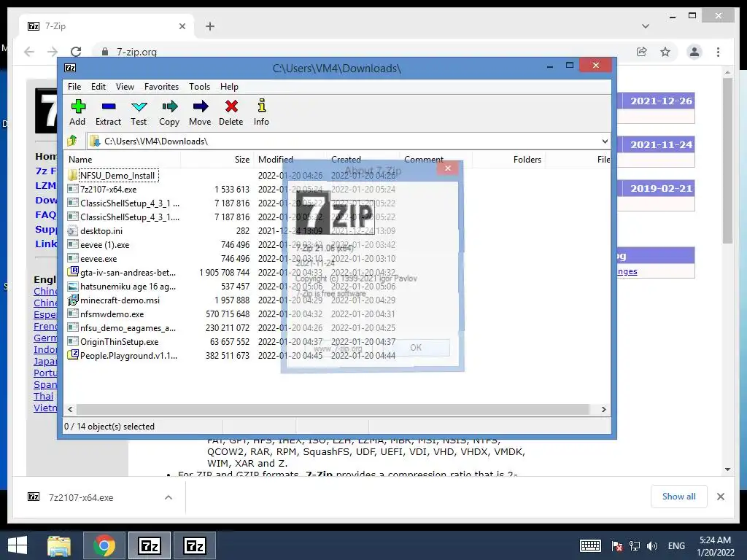
Task: Click the ENG language indicator
Action: [x=676, y=545]
